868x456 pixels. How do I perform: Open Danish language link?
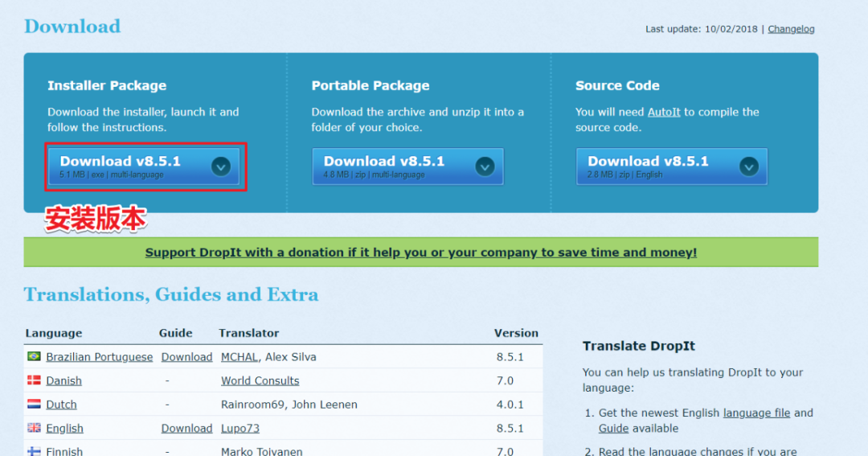pos(63,381)
